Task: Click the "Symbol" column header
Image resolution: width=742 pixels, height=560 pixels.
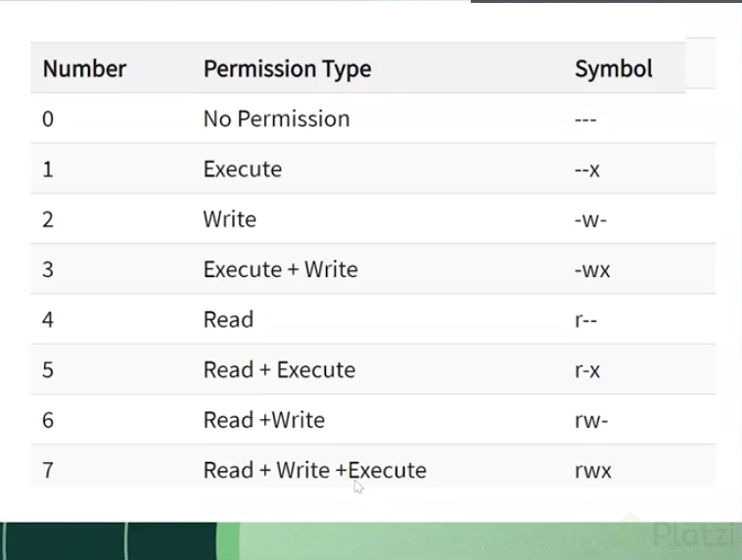Action: point(613,69)
